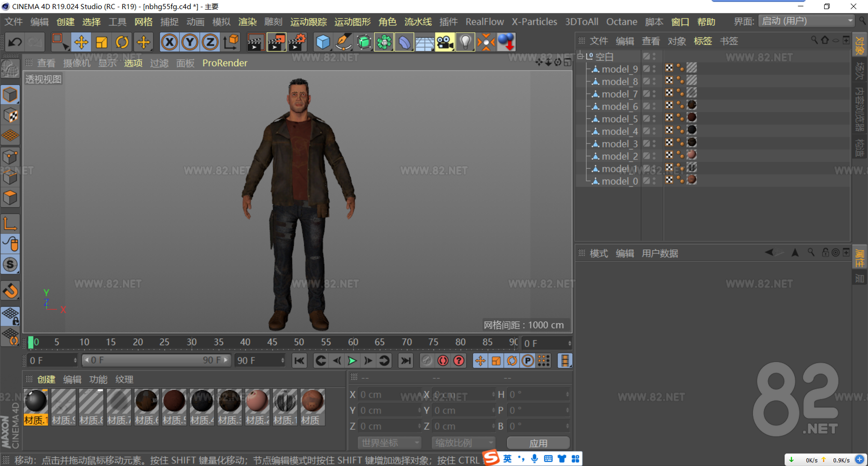This screenshot has height=466, width=868.
Task: Toggle the Y-axis lock button
Action: [190, 42]
